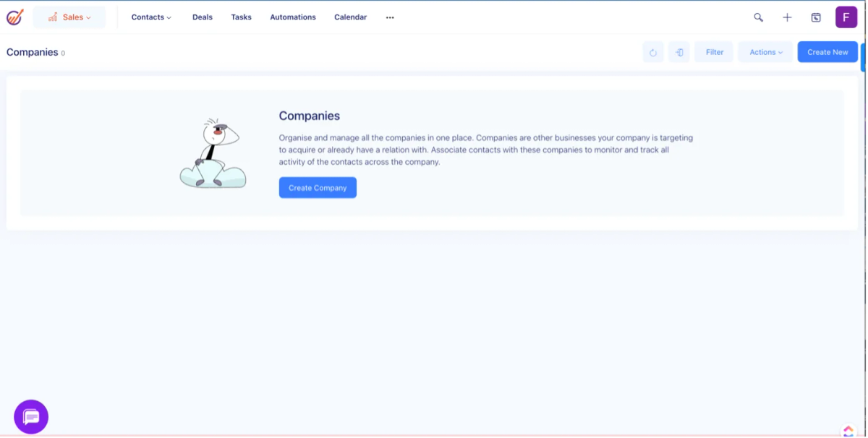Expand the Actions dropdown

(766, 52)
